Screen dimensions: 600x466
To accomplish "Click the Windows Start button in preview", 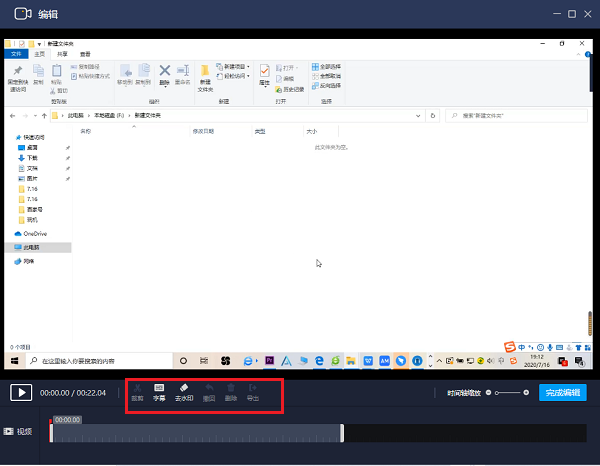I will pyautogui.click(x=14, y=361).
